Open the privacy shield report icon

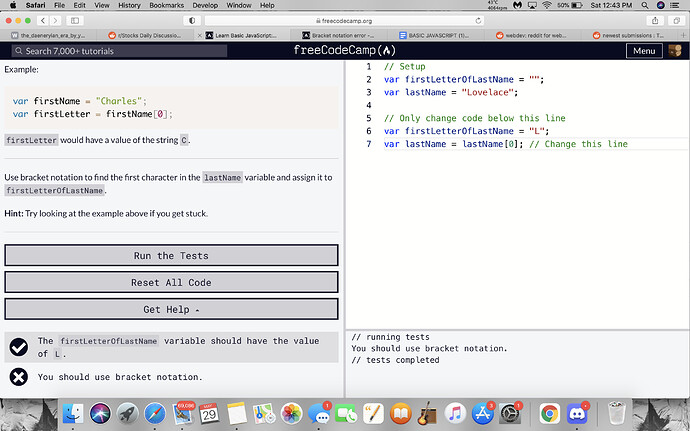coord(192,20)
